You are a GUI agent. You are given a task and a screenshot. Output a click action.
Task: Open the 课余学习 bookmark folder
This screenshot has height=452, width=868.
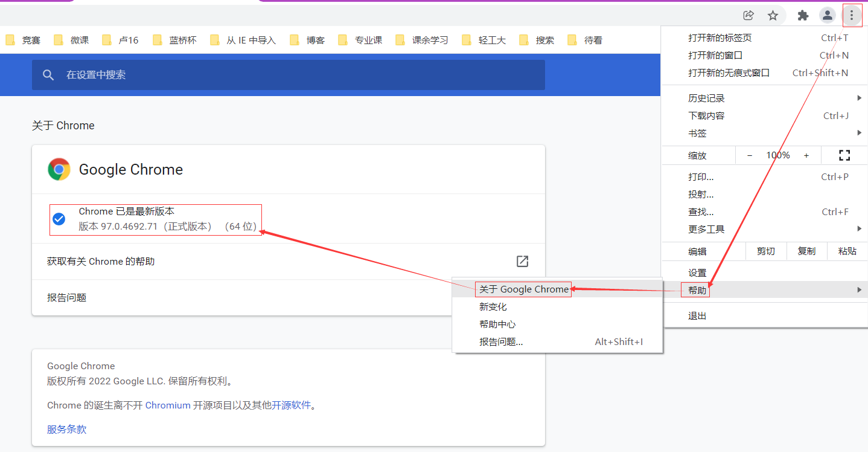(422, 40)
